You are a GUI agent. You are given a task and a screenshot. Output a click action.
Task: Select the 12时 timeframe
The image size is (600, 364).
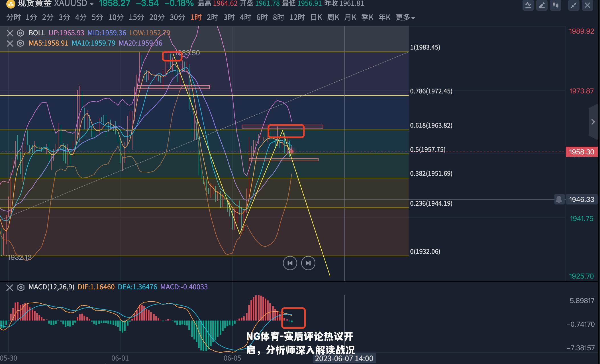pos(297,17)
